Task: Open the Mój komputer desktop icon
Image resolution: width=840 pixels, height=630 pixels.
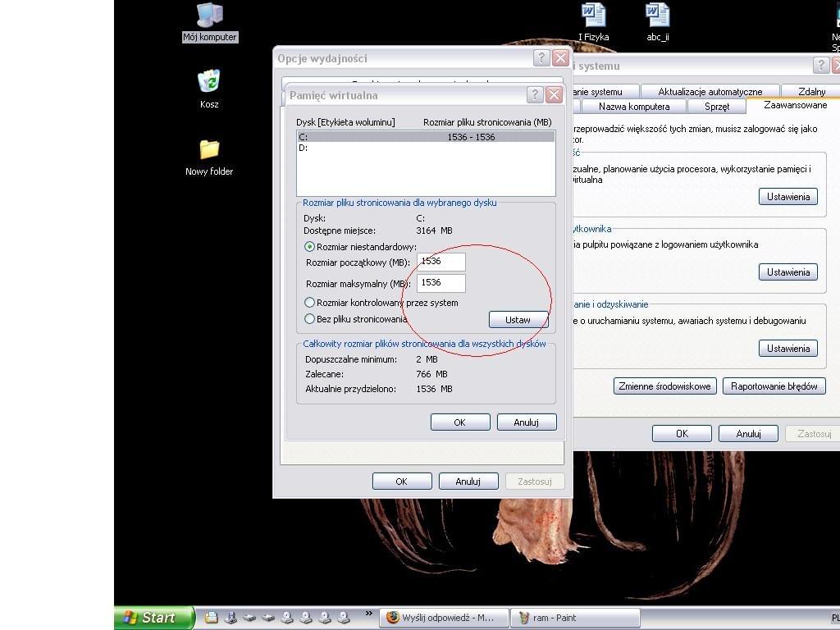Action: click(x=210, y=16)
